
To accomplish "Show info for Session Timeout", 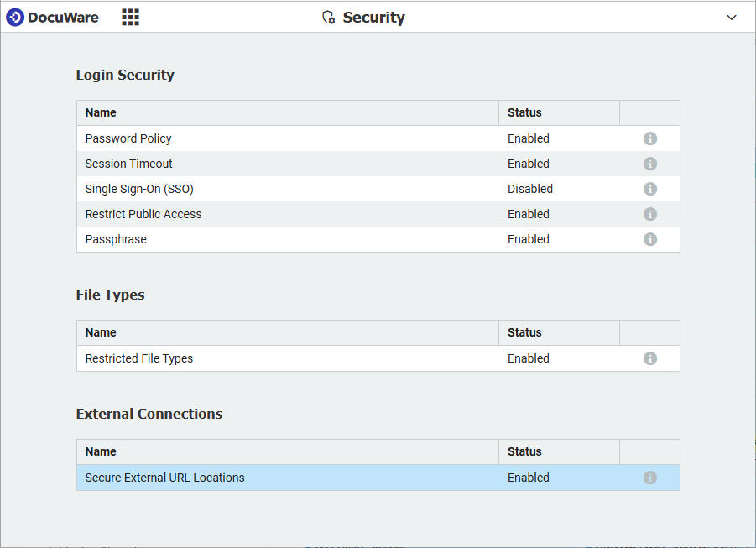I will coord(649,164).
